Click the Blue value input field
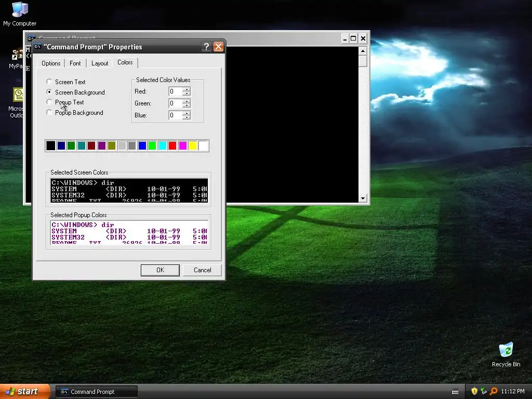This screenshot has height=399, width=532. tap(176, 115)
